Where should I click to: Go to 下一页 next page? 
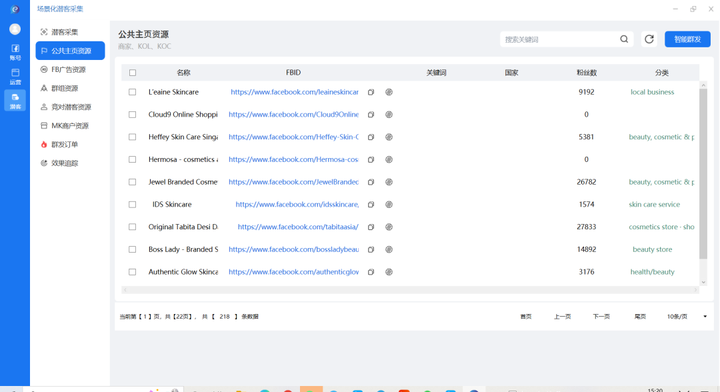click(x=601, y=317)
